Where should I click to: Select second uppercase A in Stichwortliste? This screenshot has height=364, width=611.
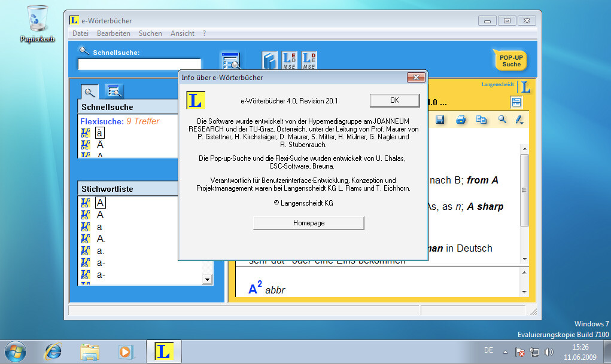coord(100,215)
